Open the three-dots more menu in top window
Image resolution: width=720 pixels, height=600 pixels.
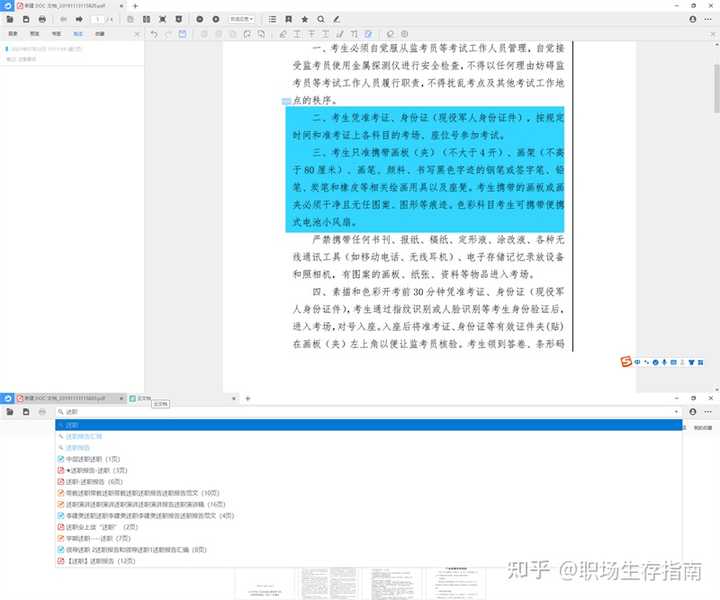tap(708, 19)
